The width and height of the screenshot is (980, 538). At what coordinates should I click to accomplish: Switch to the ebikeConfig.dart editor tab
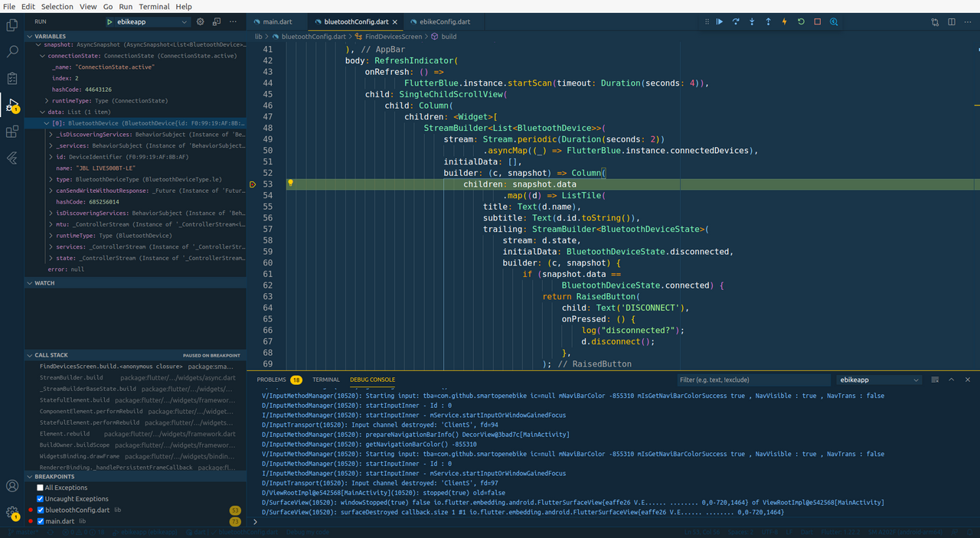pyautogui.click(x=445, y=22)
